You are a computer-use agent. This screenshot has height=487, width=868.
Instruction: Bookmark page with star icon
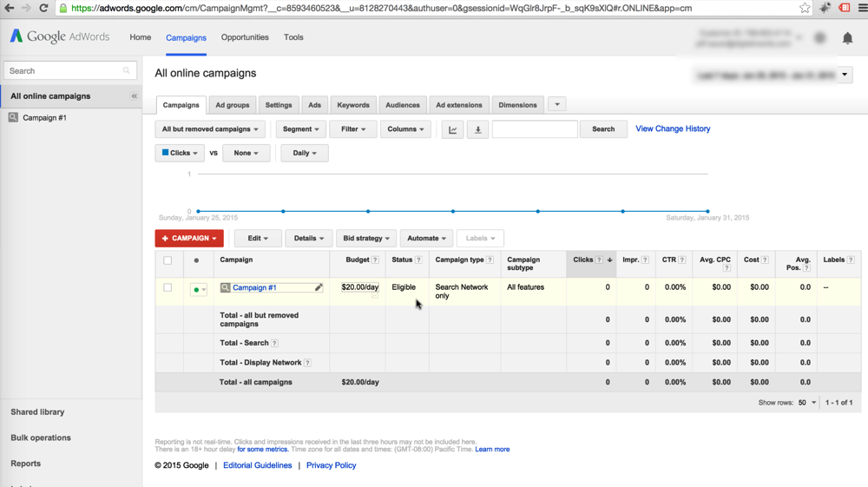[805, 8]
